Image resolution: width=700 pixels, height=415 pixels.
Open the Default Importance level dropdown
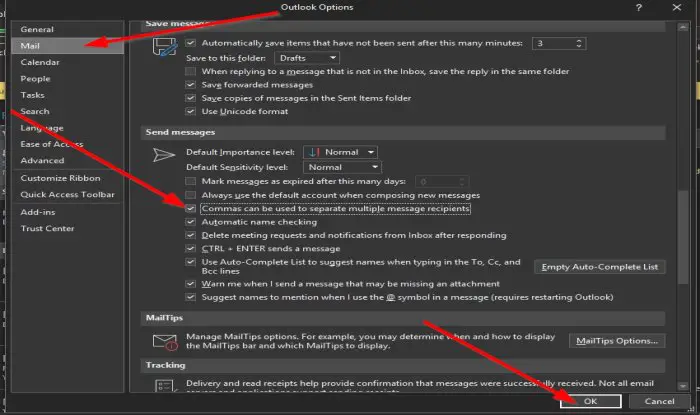[340, 152]
